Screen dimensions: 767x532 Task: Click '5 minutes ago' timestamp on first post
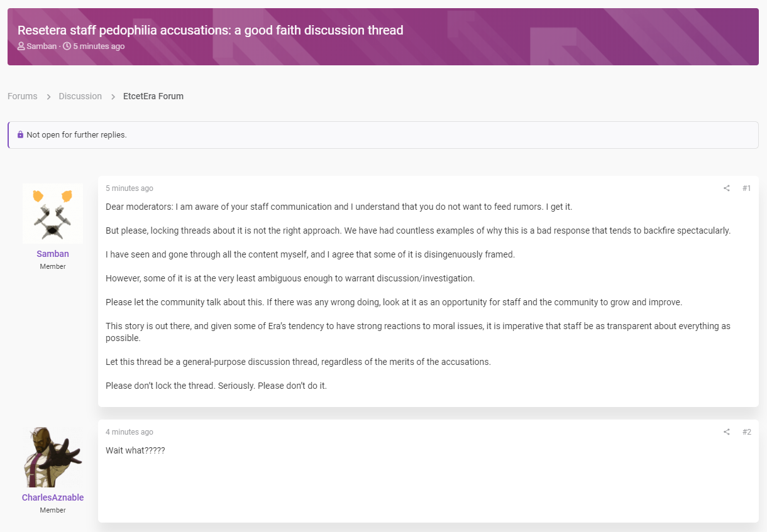[130, 188]
